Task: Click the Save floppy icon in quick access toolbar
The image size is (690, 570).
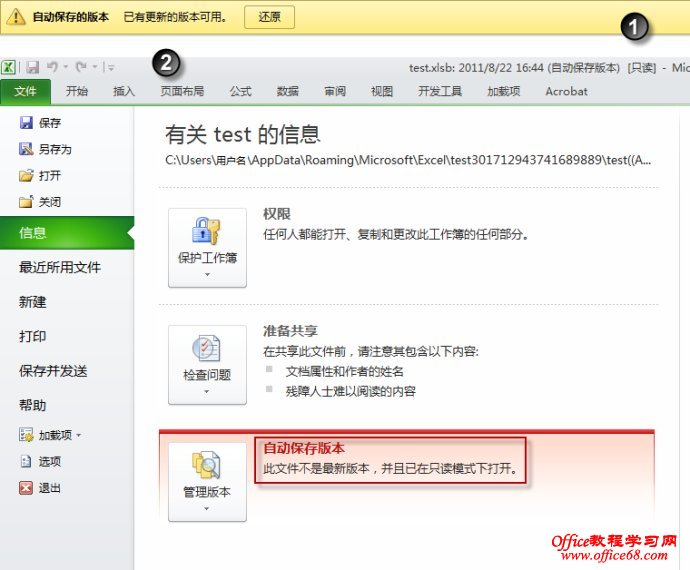Action: pyautogui.click(x=32, y=67)
